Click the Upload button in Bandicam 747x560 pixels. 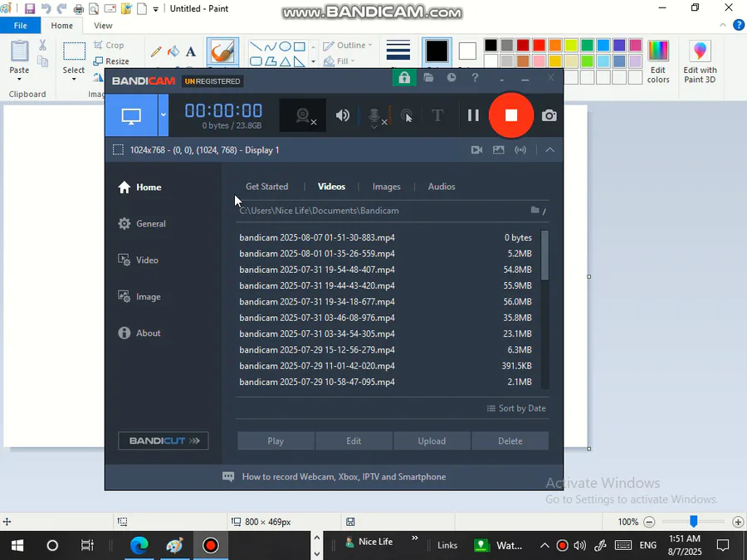coord(432,441)
